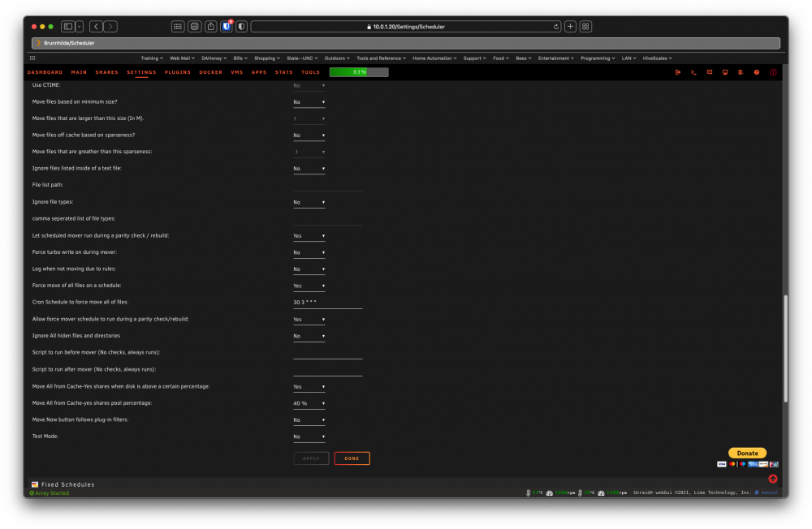Switch to the DOCKER tab
The image size is (812, 529).
pyautogui.click(x=211, y=72)
